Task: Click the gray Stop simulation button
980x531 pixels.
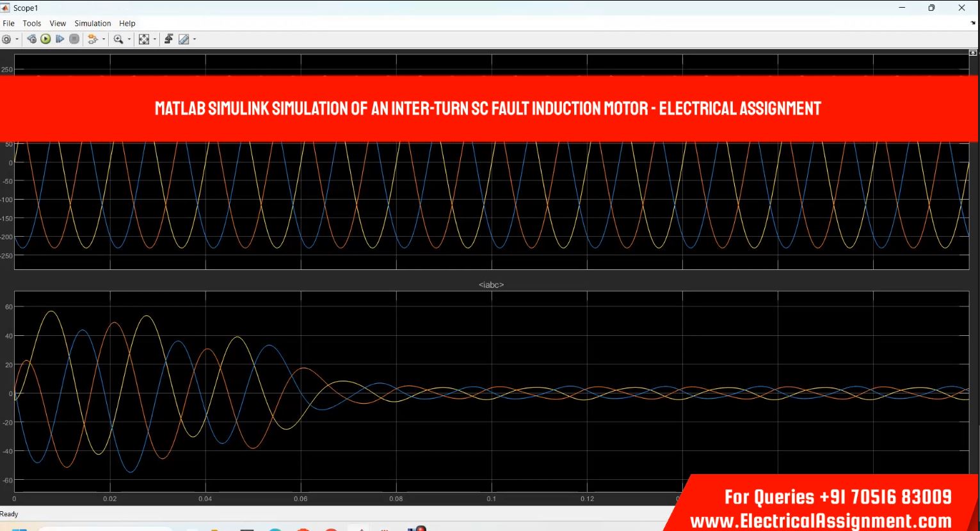Action: click(74, 39)
